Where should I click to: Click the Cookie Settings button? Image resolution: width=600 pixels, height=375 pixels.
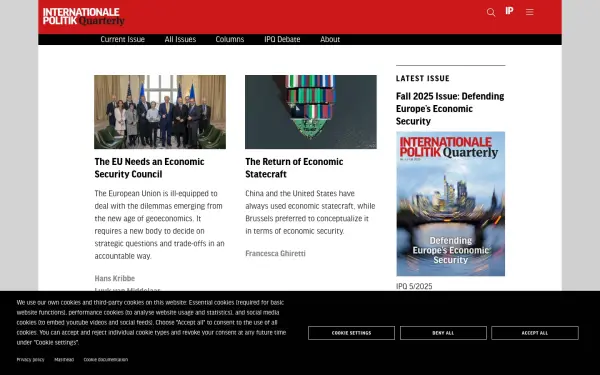pyautogui.click(x=351, y=333)
